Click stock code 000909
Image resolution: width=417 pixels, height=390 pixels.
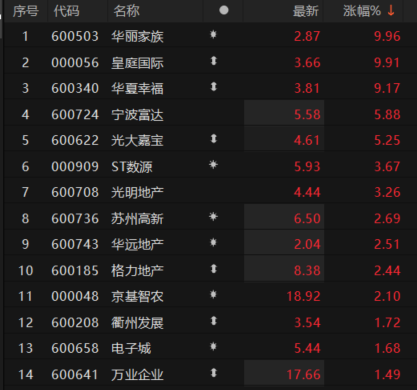coord(75,166)
